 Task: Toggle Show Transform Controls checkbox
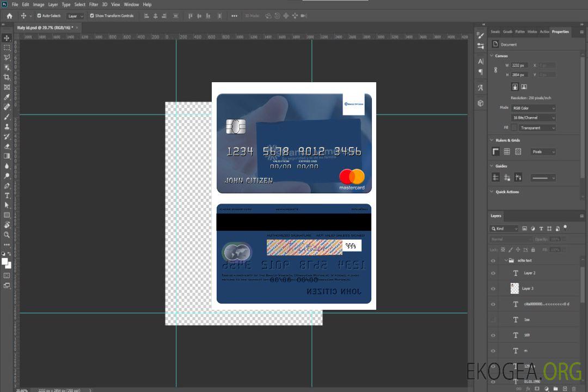point(92,16)
